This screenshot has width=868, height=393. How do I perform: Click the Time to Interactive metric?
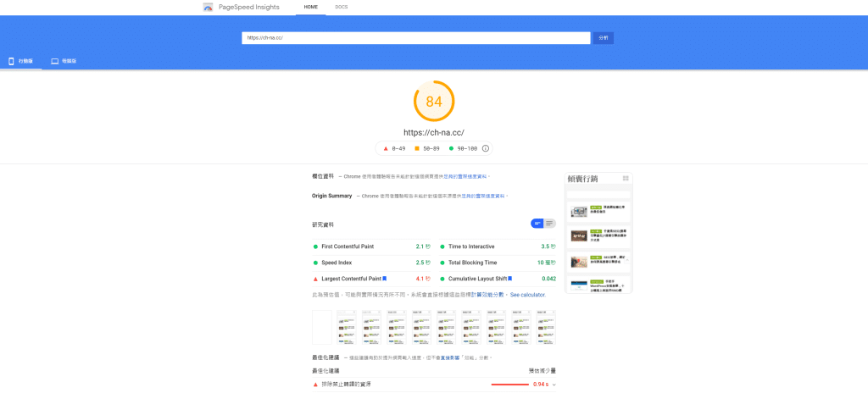(475, 246)
